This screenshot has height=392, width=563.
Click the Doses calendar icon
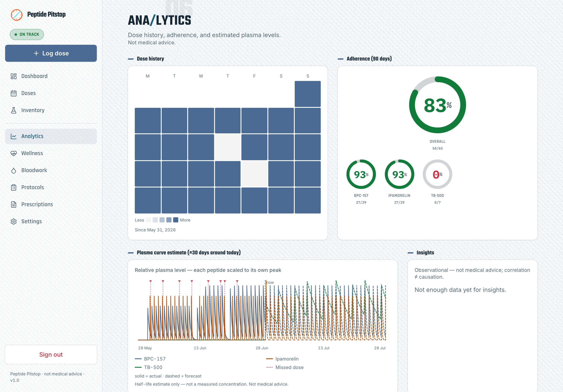coord(13,93)
